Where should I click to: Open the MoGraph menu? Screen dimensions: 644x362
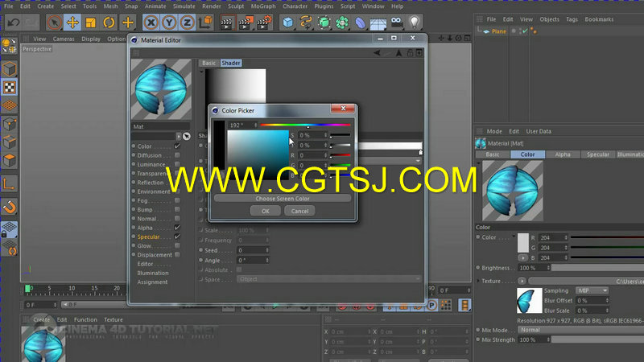tap(263, 6)
